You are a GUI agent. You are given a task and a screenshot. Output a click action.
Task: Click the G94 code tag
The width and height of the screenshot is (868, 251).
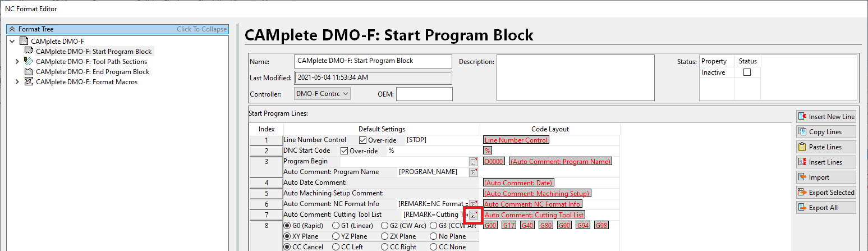(x=582, y=226)
